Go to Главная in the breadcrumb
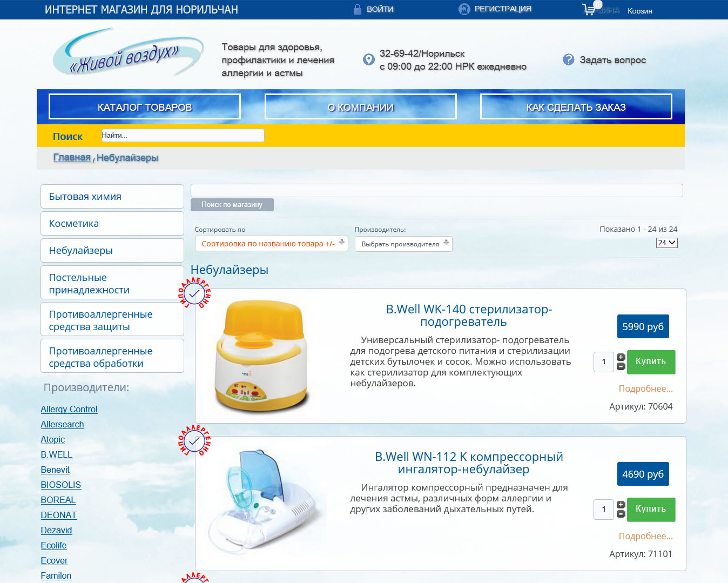Image resolution: width=728 pixels, height=583 pixels. coord(72,157)
